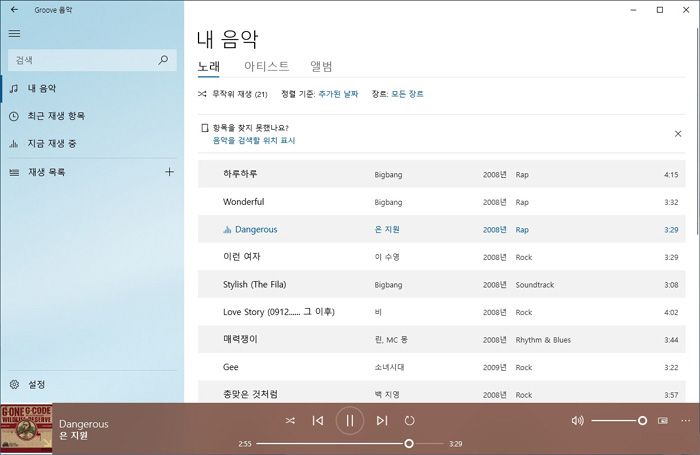Click the Dangerous album art thumbnail

point(26,429)
